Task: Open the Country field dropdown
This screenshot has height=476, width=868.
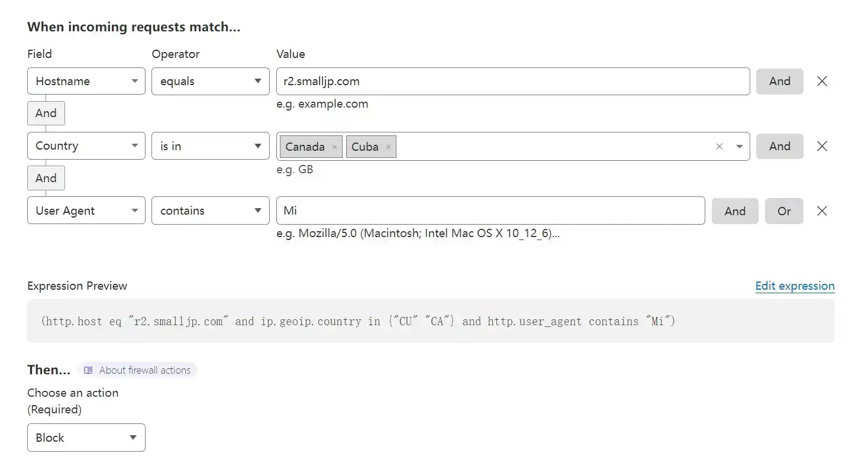Action: (86, 146)
